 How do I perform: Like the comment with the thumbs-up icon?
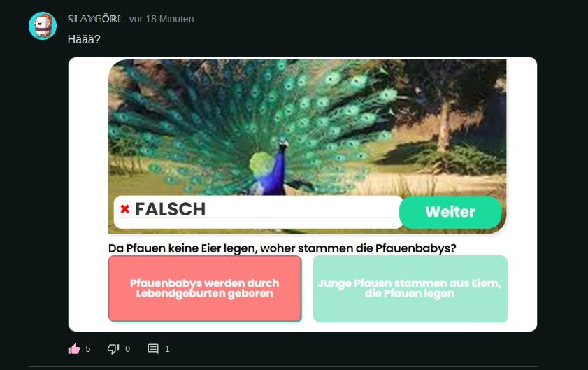pyautogui.click(x=74, y=349)
